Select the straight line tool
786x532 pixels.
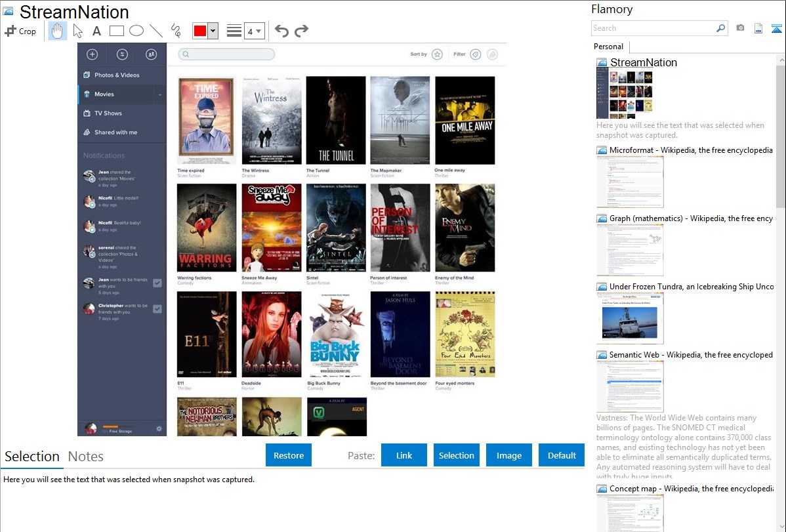point(156,31)
